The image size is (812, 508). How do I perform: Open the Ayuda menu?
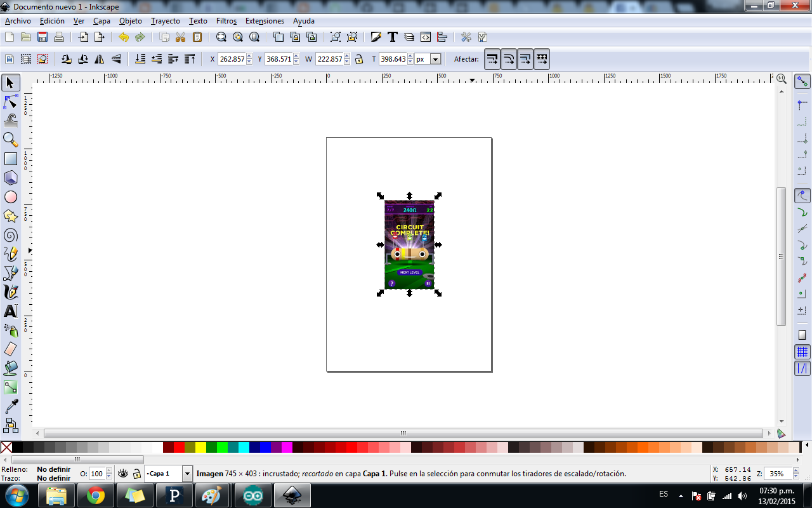pyautogui.click(x=304, y=21)
